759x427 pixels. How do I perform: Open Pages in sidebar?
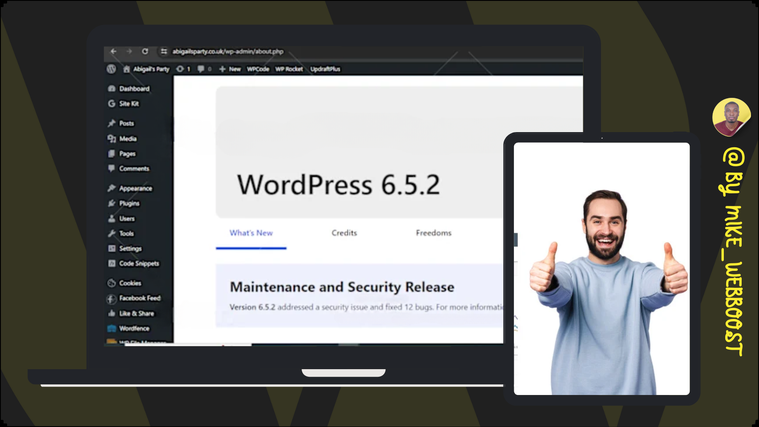pyautogui.click(x=122, y=153)
